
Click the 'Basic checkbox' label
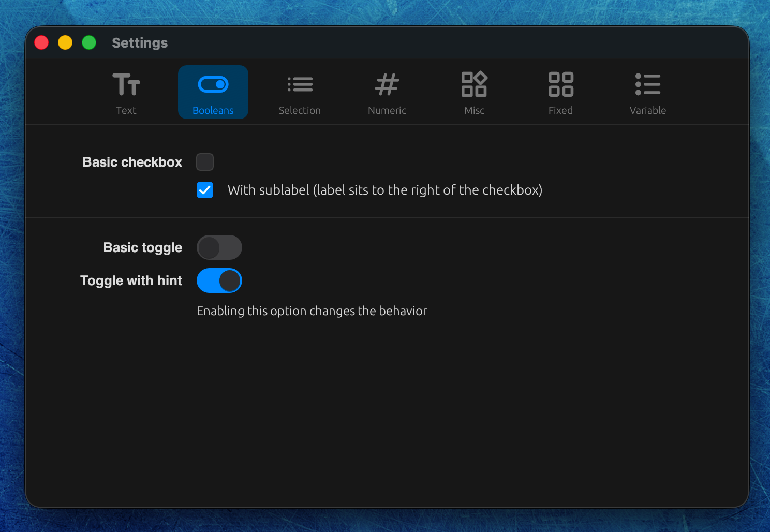(x=132, y=162)
